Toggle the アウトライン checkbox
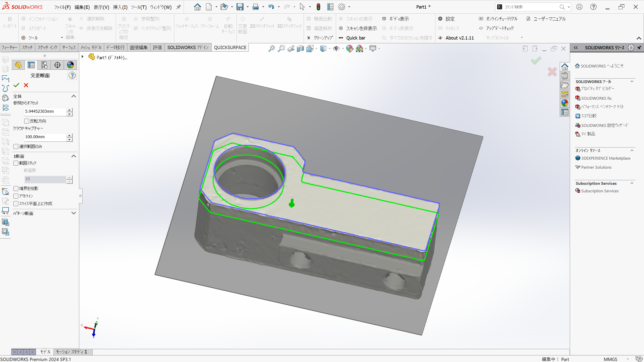The height and width of the screenshot is (362, 644). [x=16, y=196]
